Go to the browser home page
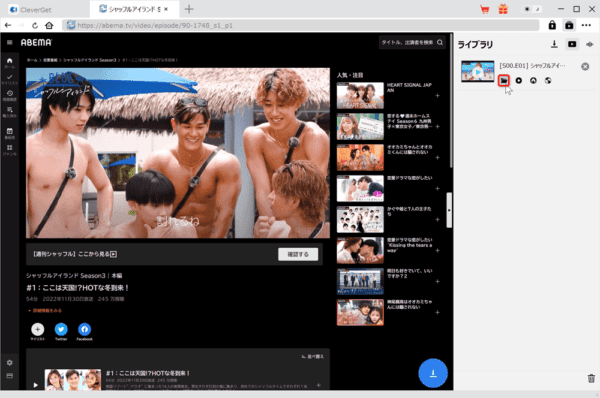600x398 pixels. pos(49,25)
